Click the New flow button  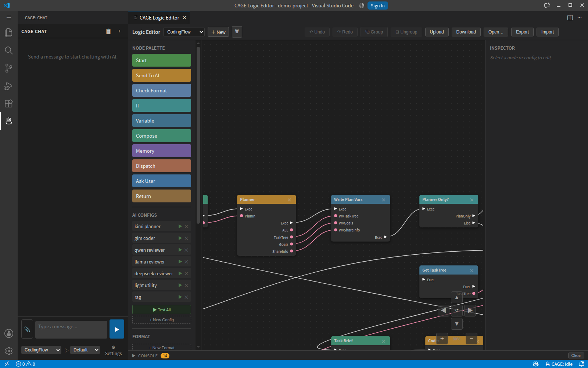click(218, 32)
